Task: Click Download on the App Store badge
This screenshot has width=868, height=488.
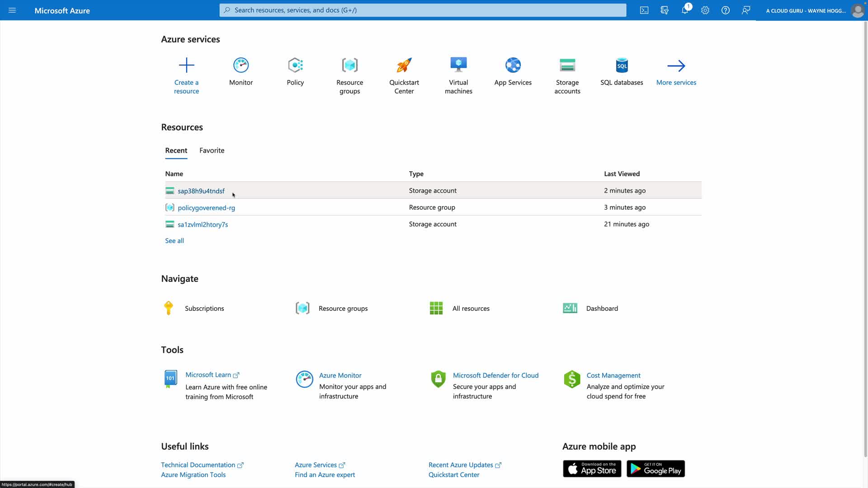Action: point(592,469)
